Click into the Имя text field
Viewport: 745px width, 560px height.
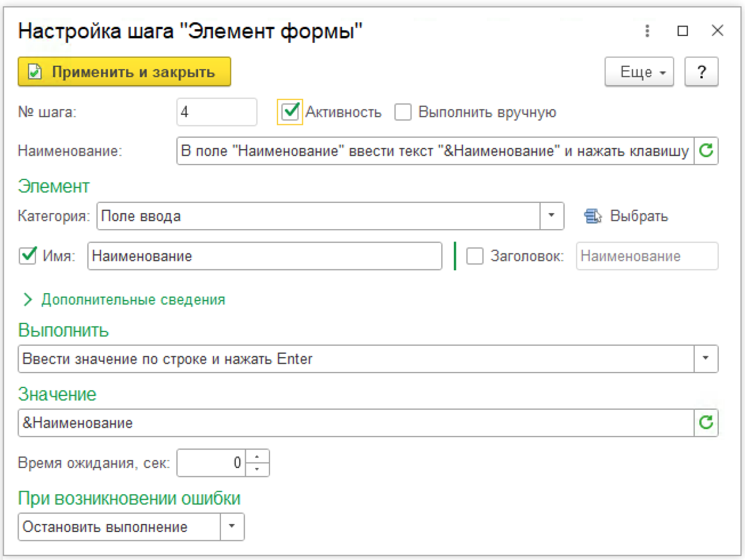point(264,256)
